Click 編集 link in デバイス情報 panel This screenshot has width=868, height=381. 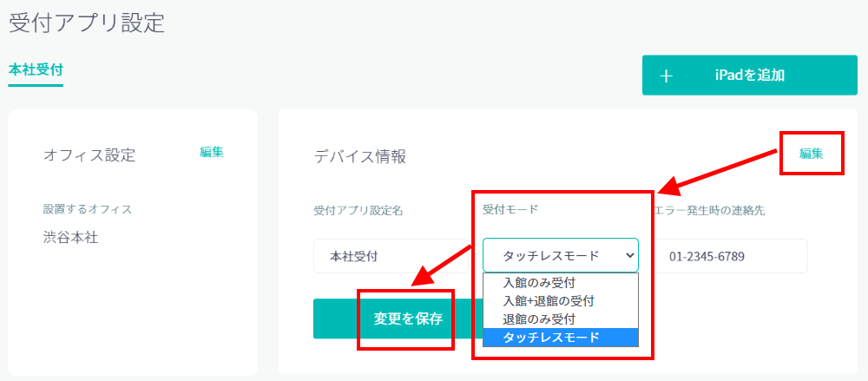(812, 154)
